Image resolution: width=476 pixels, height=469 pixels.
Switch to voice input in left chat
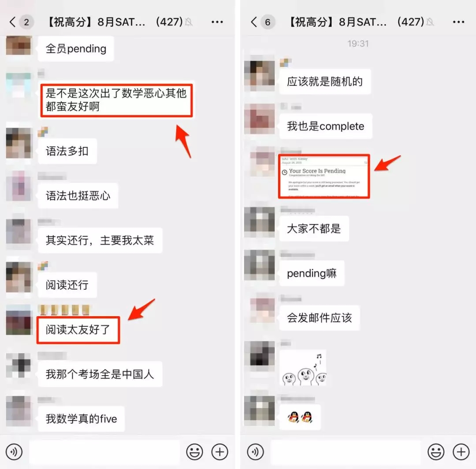[14, 452]
